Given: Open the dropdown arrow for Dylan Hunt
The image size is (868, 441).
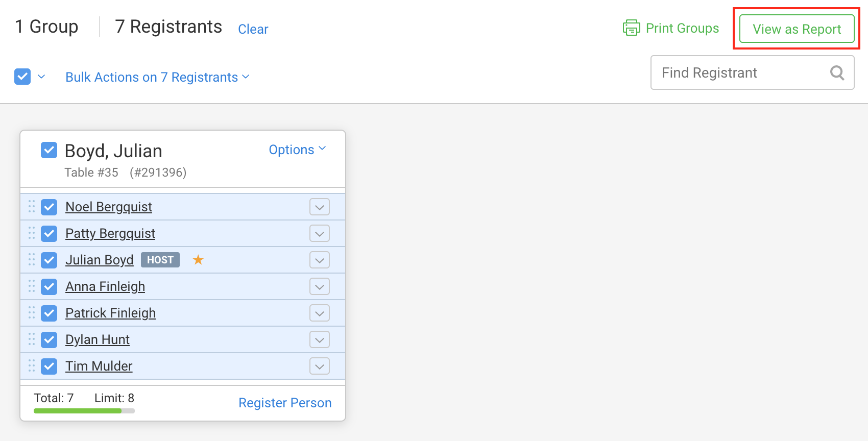Looking at the screenshot, I should (x=320, y=339).
